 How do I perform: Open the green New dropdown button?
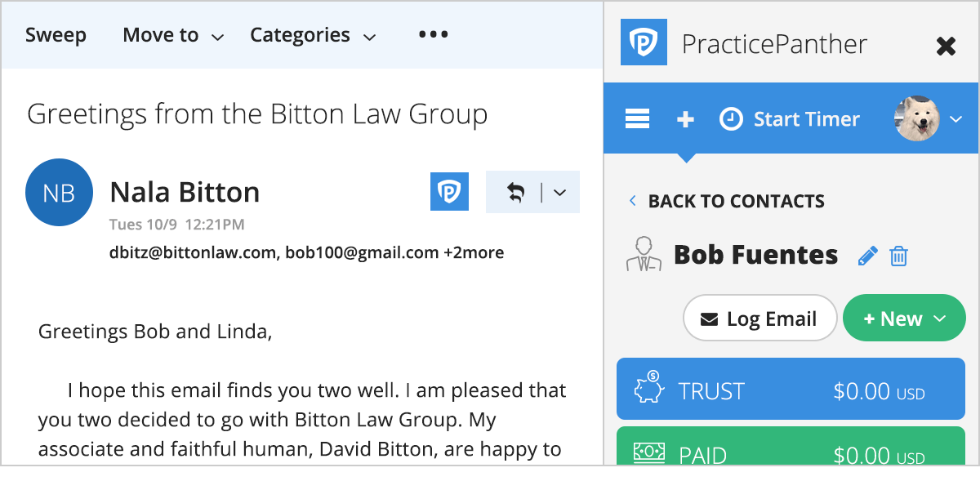tap(904, 318)
